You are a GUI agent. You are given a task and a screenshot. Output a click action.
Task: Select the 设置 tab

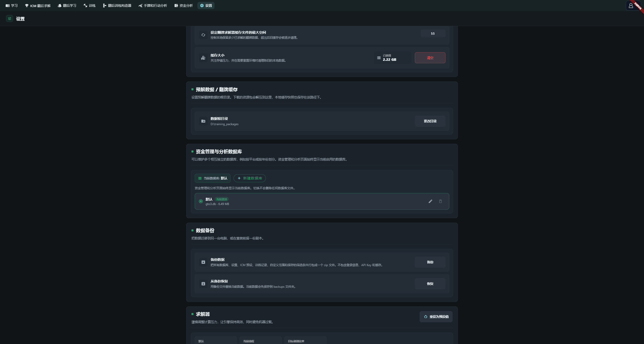(206, 6)
